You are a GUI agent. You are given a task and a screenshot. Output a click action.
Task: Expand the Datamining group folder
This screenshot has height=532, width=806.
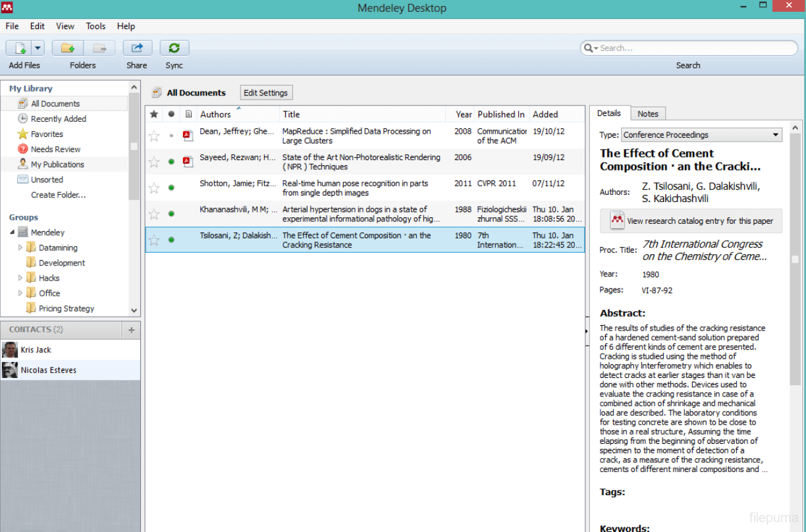click(20, 248)
